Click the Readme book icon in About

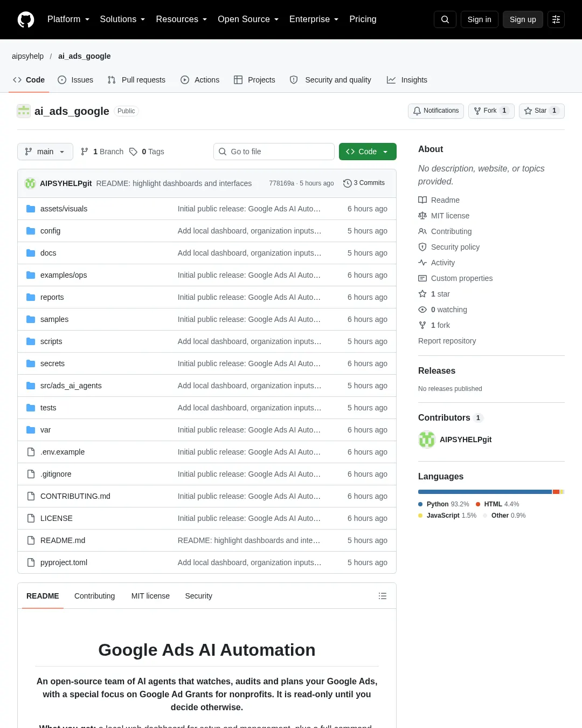[x=422, y=200]
